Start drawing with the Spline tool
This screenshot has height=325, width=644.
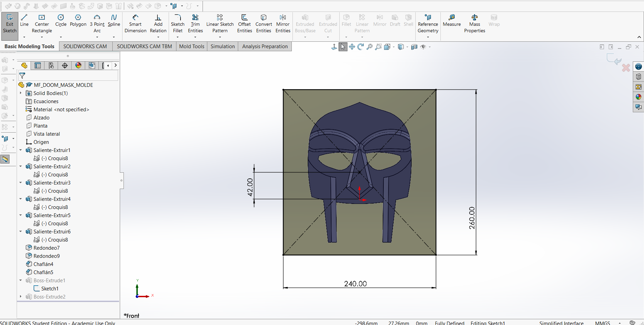click(x=114, y=20)
